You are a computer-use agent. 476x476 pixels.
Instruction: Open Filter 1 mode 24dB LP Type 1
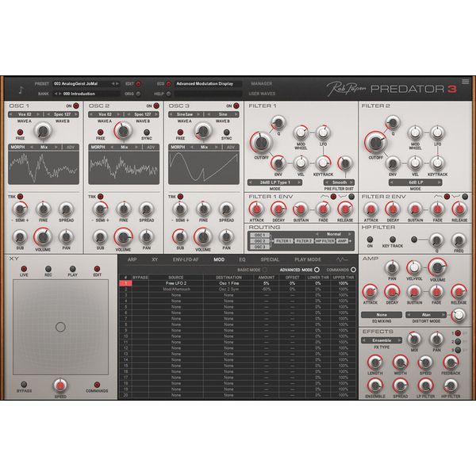click(x=275, y=182)
